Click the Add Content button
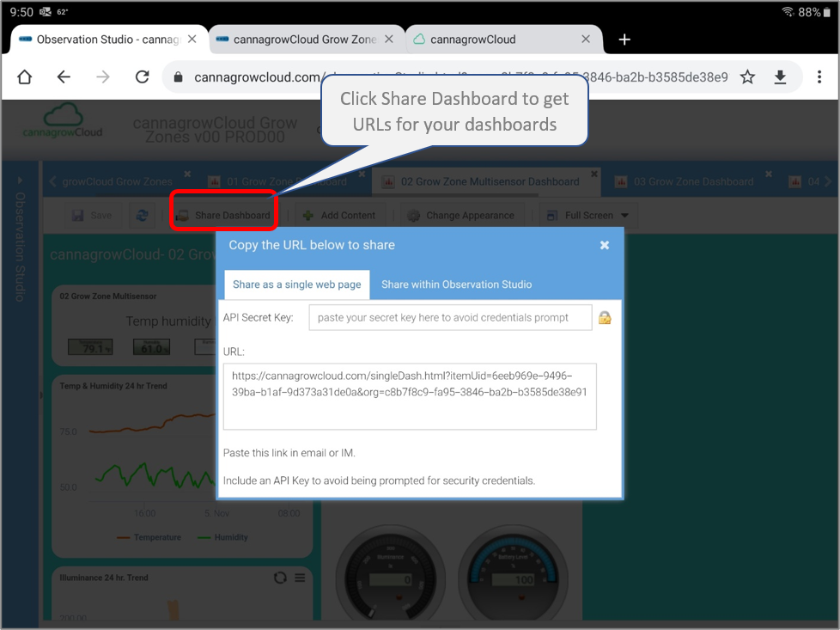840x630 pixels. pyautogui.click(x=339, y=216)
